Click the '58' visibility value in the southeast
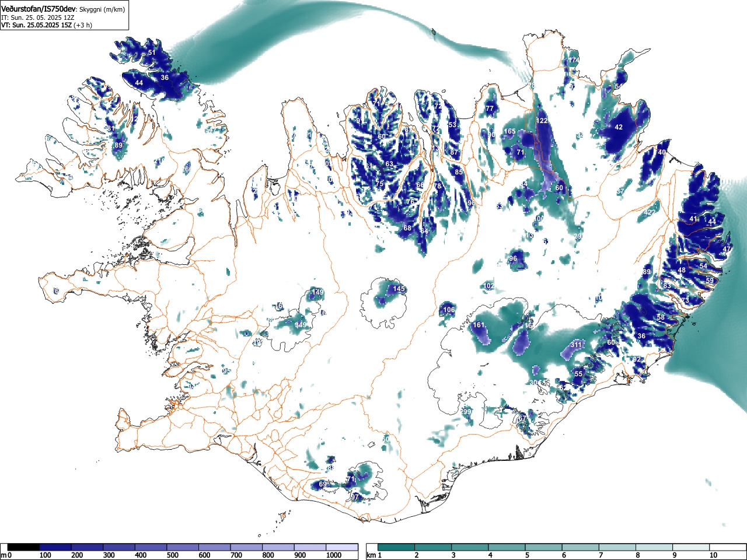Image resolution: width=747 pixels, height=560 pixels. click(661, 317)
